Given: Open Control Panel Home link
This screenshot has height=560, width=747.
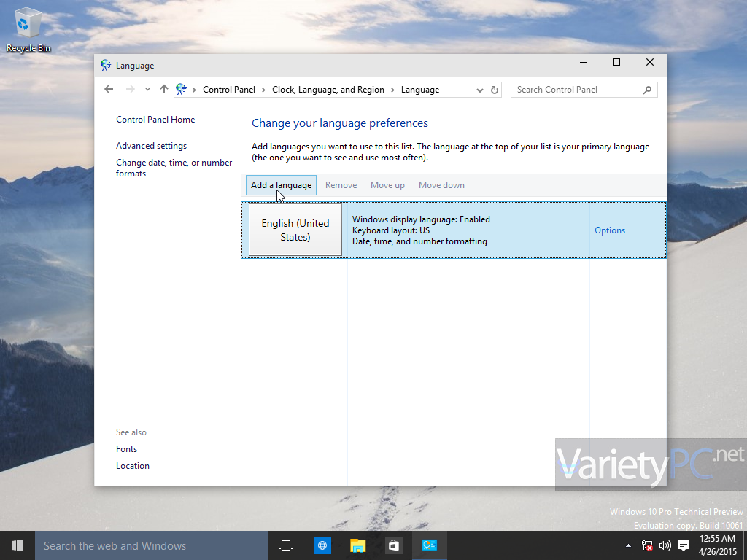Looking at the screenshot, I should [x=155, y=120].
